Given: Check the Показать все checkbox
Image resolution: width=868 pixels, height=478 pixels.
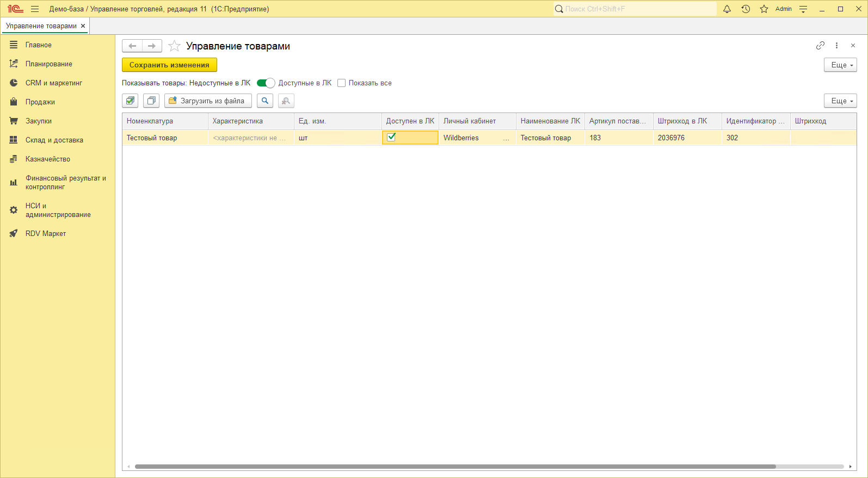Looking at the screenshot, I should tap(341, 83).
